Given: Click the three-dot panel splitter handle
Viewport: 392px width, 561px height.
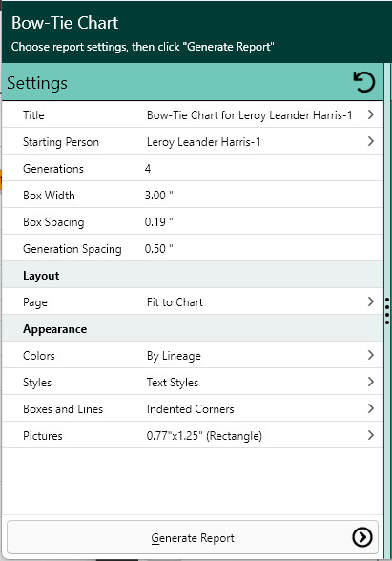Looking at the screenshot, I should point(387,311).
